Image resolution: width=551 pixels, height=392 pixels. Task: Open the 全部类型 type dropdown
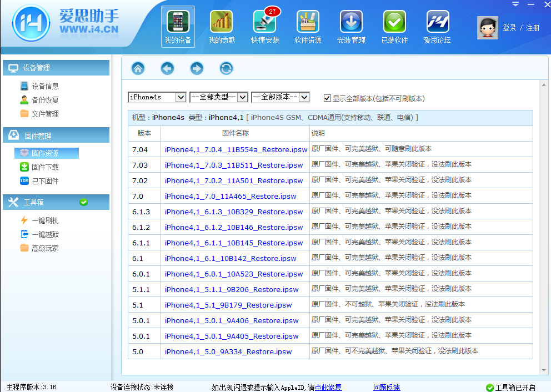point(219,97)
